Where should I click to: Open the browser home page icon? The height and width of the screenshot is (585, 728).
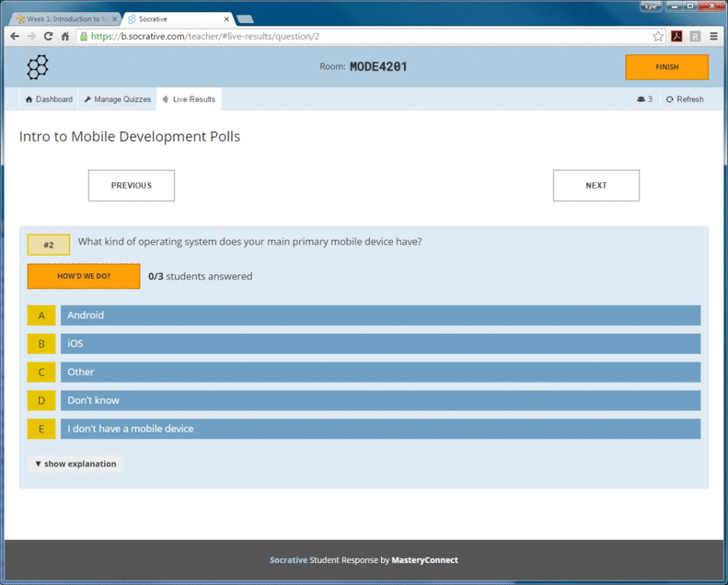pyautogui.click(x=65, y=36)
